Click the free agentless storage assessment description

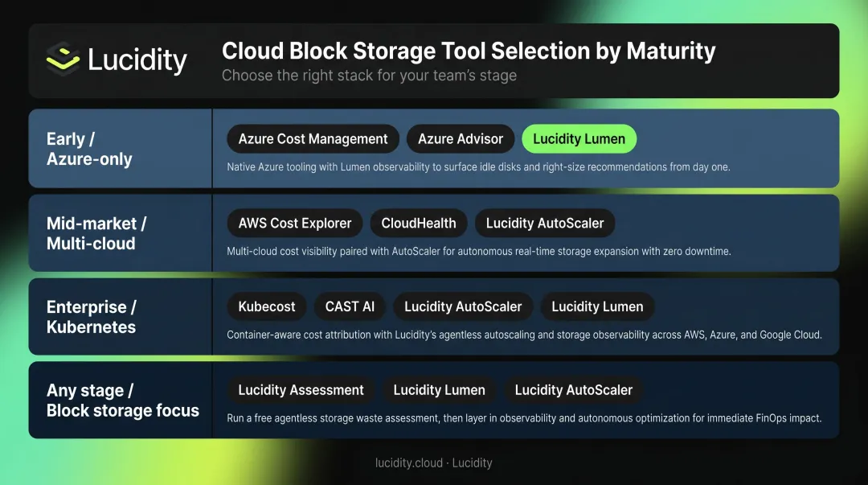click(x=524, y=418)
